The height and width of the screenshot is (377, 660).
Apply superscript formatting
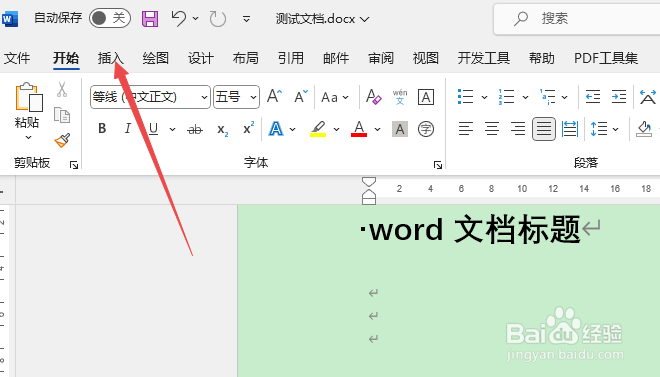tap(249, 128)
